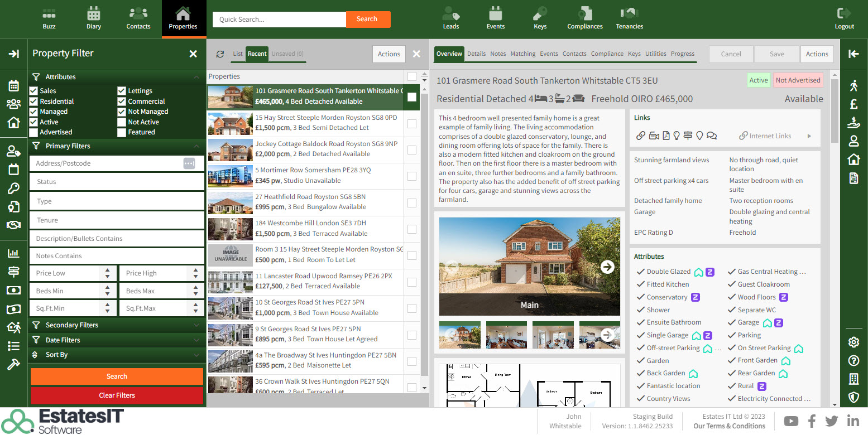Tick checkbox for 15 Hay Street Semi Detached row
The width and height of the screenshot is (868, 435).
[412, 123]
